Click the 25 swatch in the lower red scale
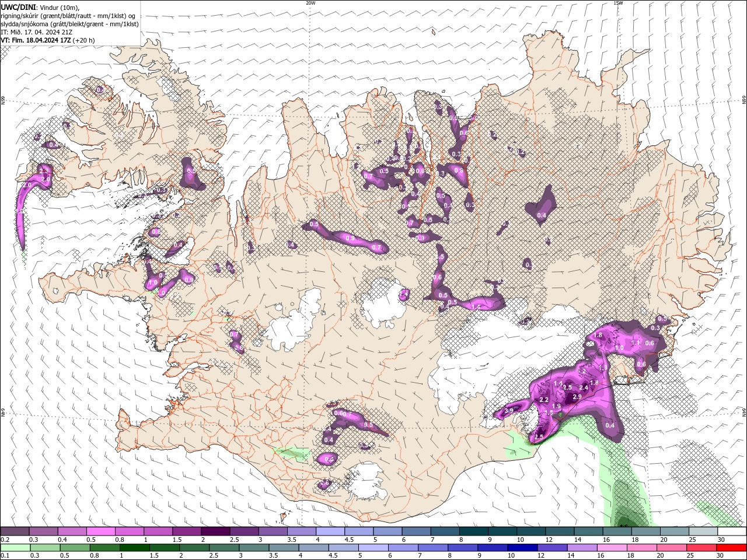The height and width of the screenshot is (560, 747). pyautogui.click(x=701, y=548)
